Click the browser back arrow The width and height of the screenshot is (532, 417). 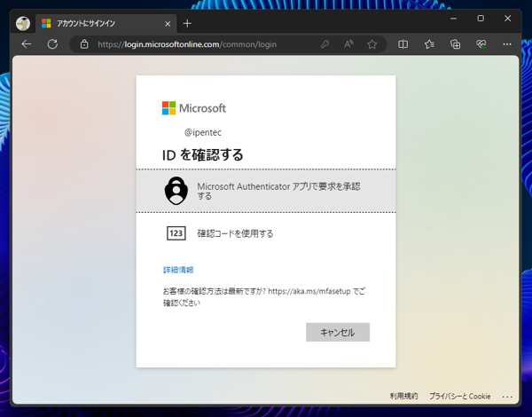point(26,44)
